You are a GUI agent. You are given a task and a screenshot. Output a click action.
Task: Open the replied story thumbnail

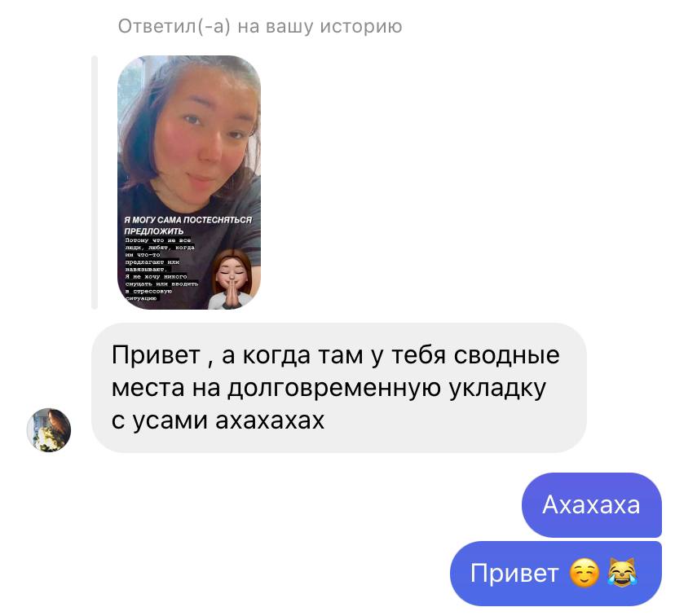(x=189, y=183)
